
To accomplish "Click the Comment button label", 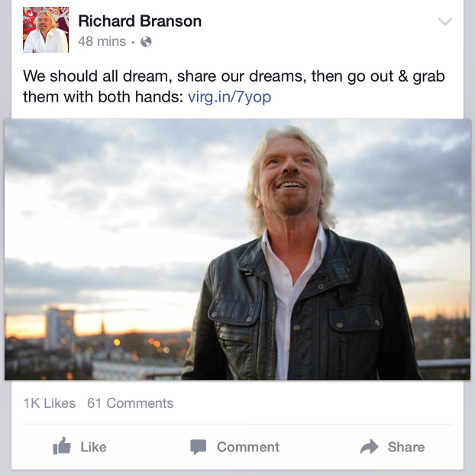I will [x=248, y=447].
